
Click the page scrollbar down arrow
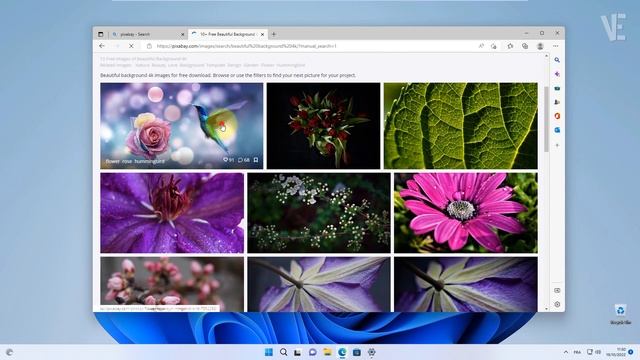coord(547,309)
